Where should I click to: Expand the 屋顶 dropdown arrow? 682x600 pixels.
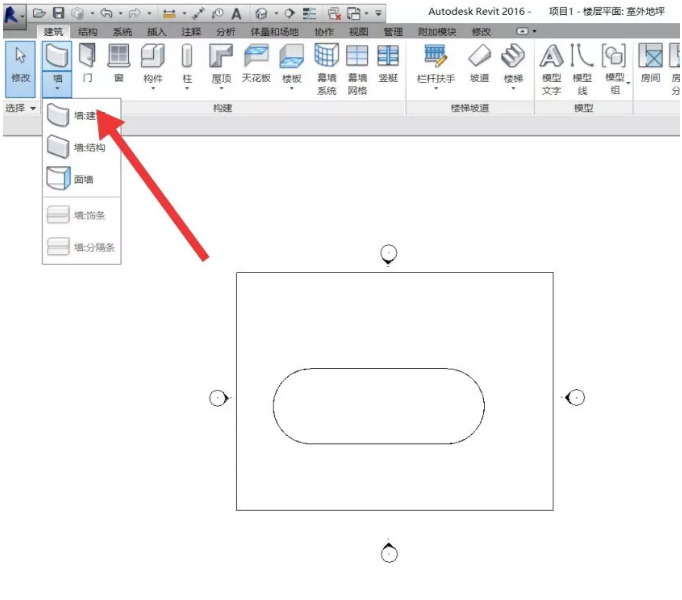pos(221,89)
